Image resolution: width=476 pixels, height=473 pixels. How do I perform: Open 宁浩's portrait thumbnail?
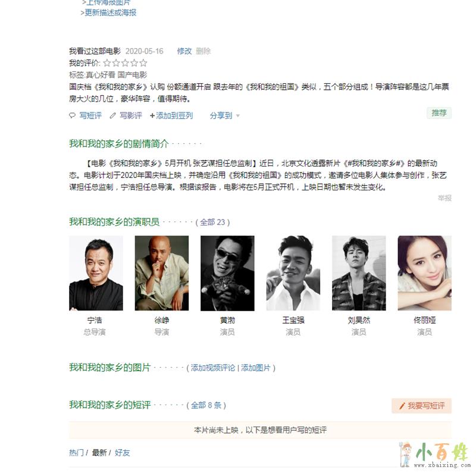(x=96, y=273)
